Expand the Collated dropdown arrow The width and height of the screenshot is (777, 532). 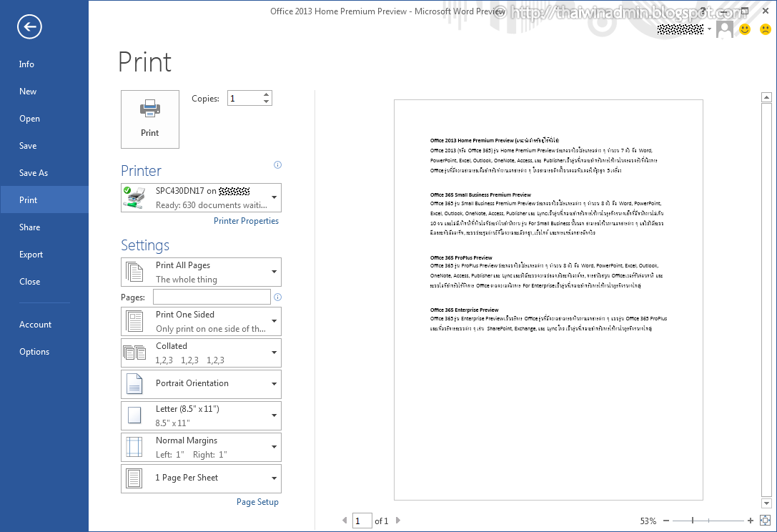[274, 353]
